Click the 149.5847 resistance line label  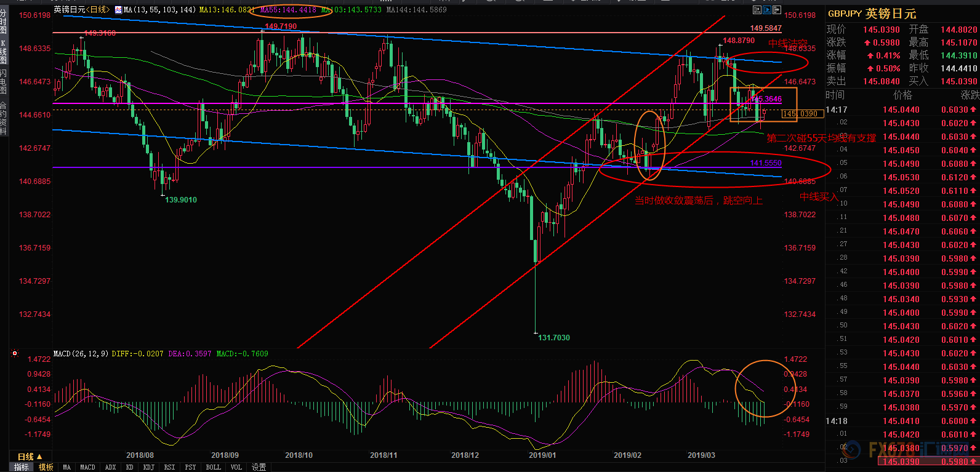coord(766,28)
